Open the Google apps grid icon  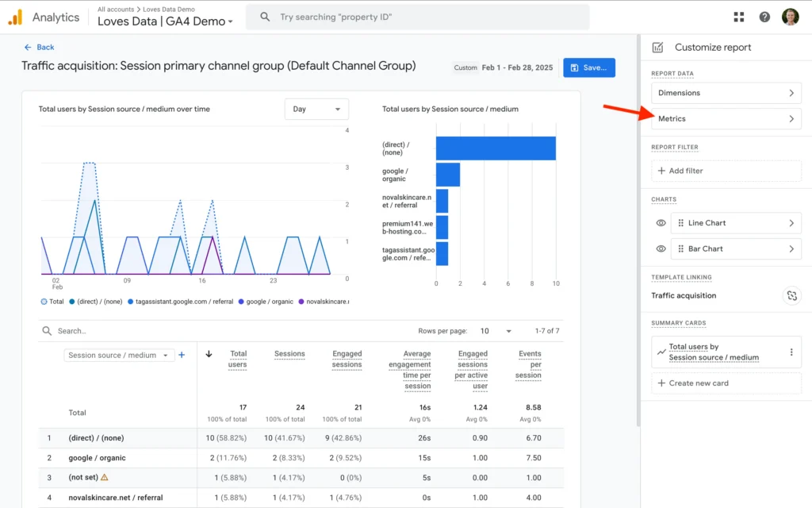tap(738, 17)
